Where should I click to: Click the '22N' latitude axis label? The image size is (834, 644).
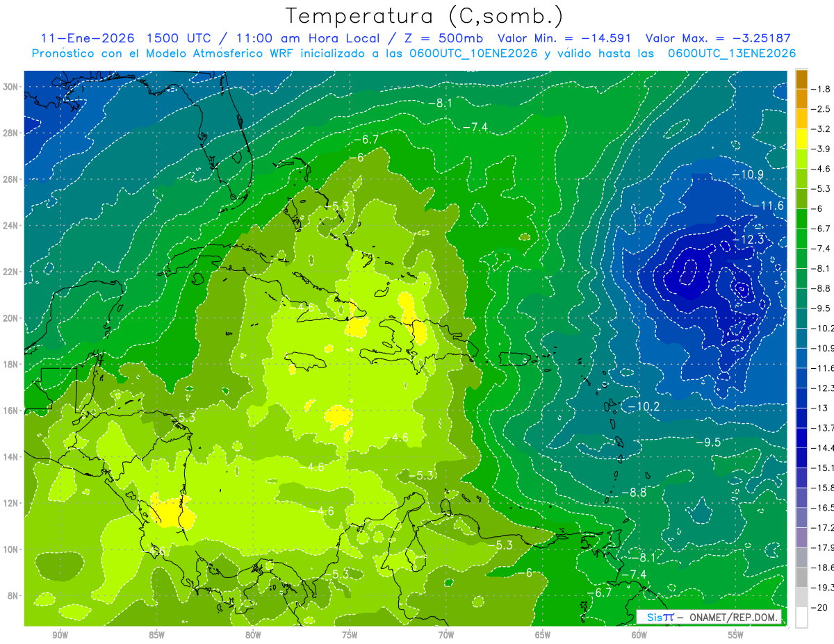point(12,272)
